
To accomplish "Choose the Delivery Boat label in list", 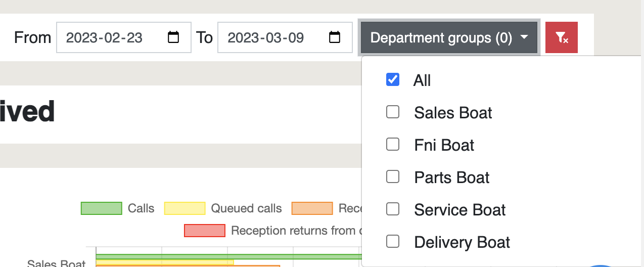I will [x=462, y=242].
